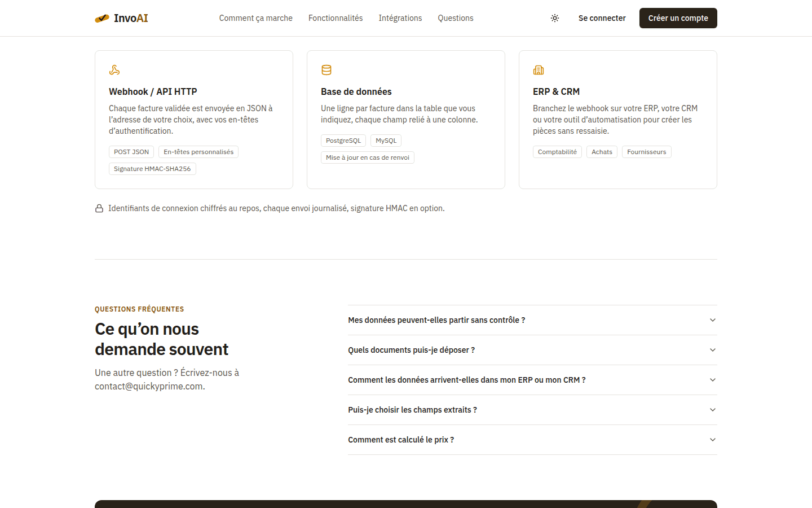Expand Comment est calculé le prix ?
812x508 pixels.
(x=532, y=440)
